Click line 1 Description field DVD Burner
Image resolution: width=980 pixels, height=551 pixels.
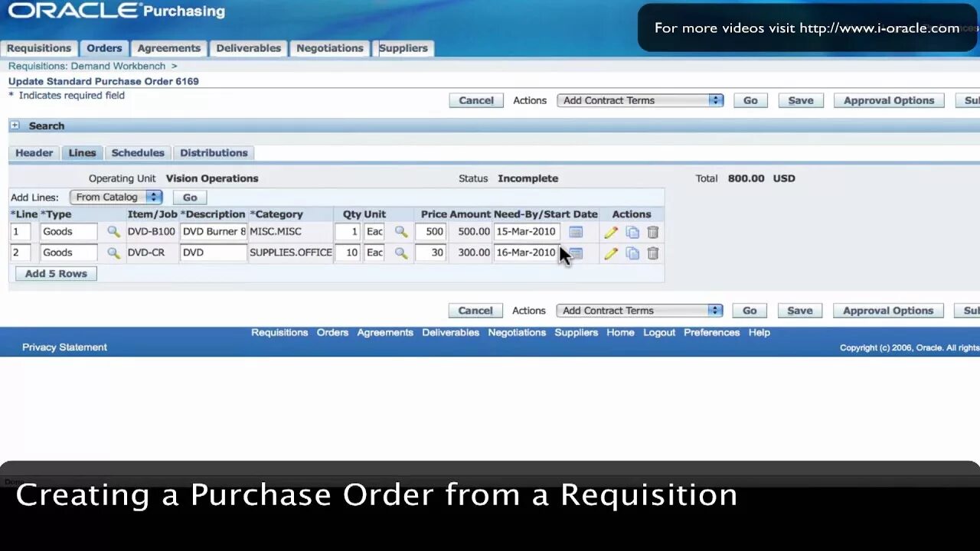pyautogui.click(x=214, y=232)
